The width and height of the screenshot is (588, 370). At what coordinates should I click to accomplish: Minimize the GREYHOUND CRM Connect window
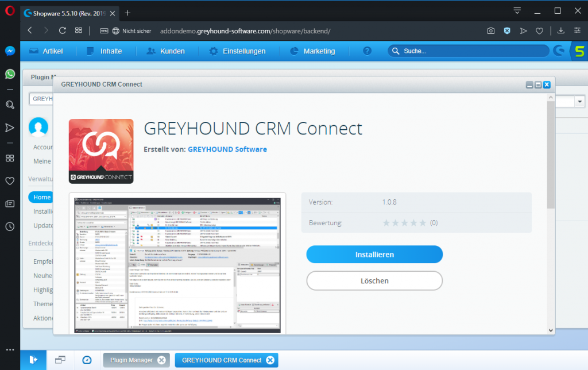coord(529,85)
